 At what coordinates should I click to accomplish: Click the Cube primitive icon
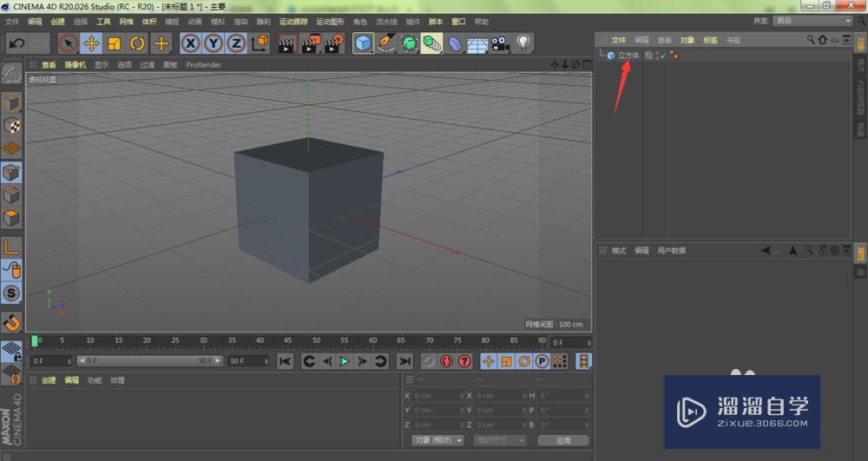coord(363,43)
